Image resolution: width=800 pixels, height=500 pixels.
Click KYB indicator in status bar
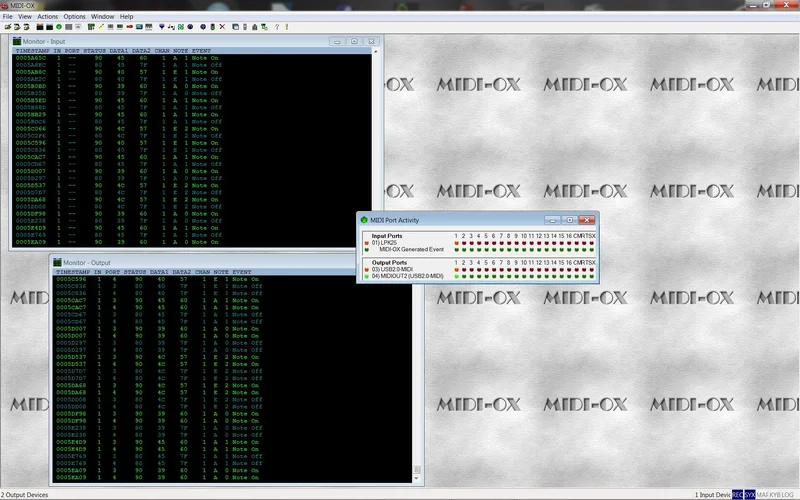pos(774,494)
